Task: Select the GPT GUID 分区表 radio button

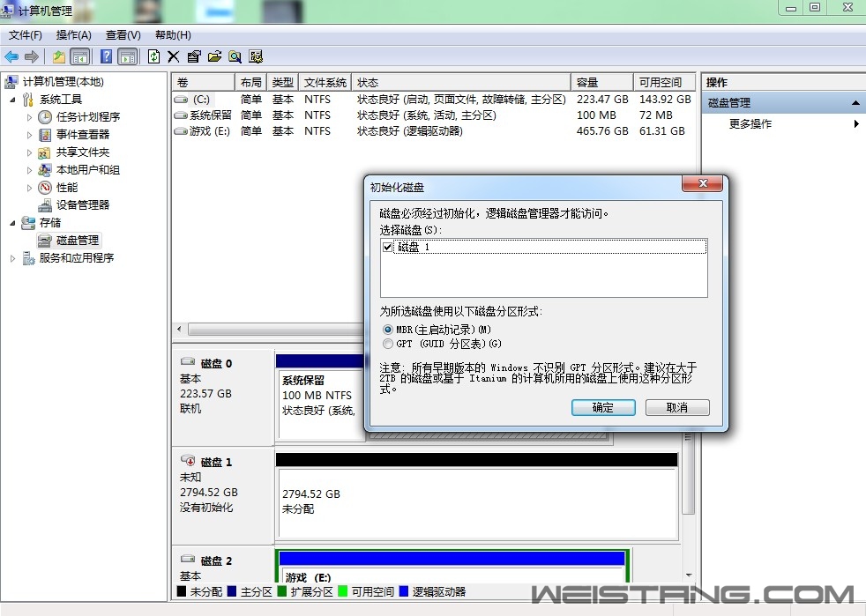Action: click(x=386, y=343)
